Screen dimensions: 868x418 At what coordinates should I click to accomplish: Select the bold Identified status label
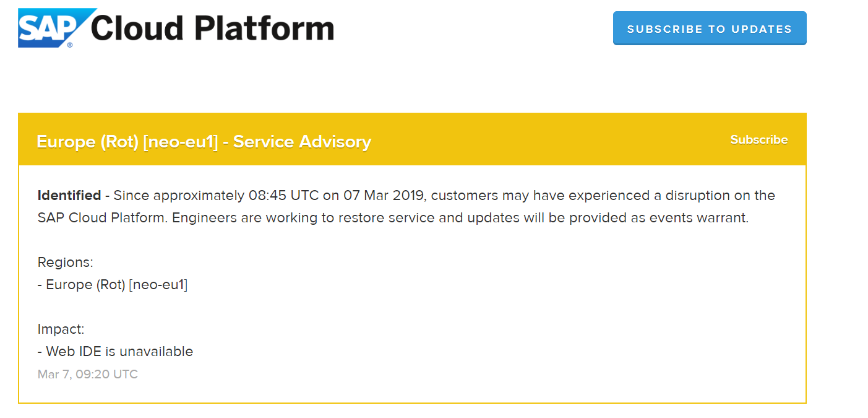(69, 196)
